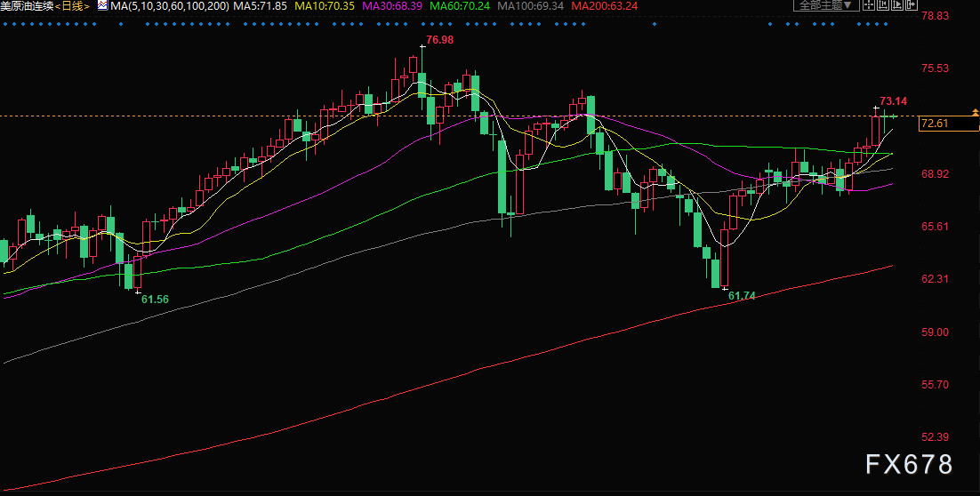Click the chart range start icon

click(883, 5)
